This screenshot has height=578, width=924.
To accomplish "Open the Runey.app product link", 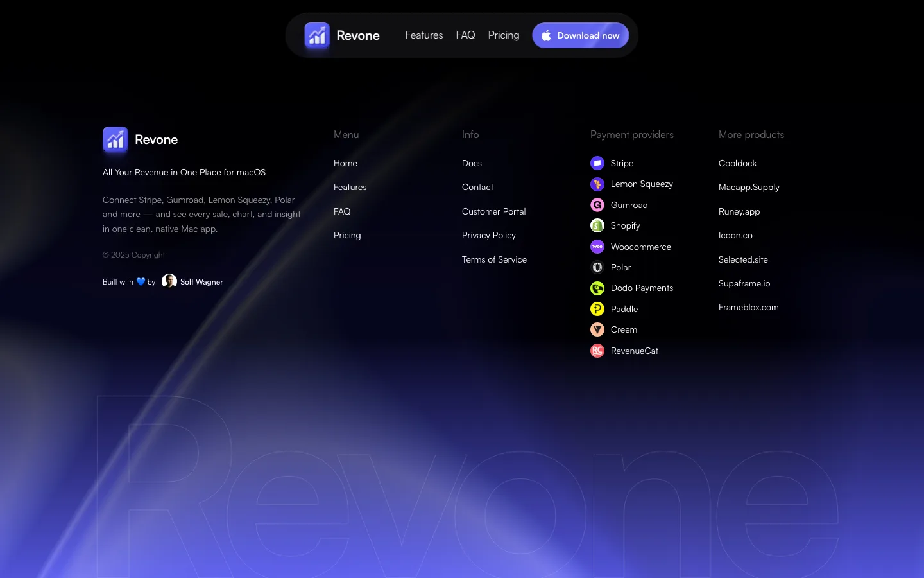I will coord(739,211).
